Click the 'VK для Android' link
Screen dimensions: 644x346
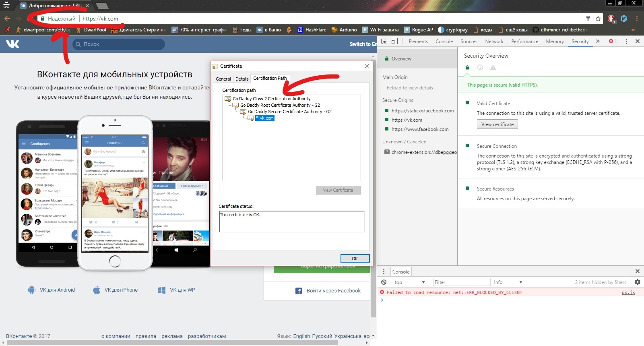pyautogui.click(x=52, y=290)
